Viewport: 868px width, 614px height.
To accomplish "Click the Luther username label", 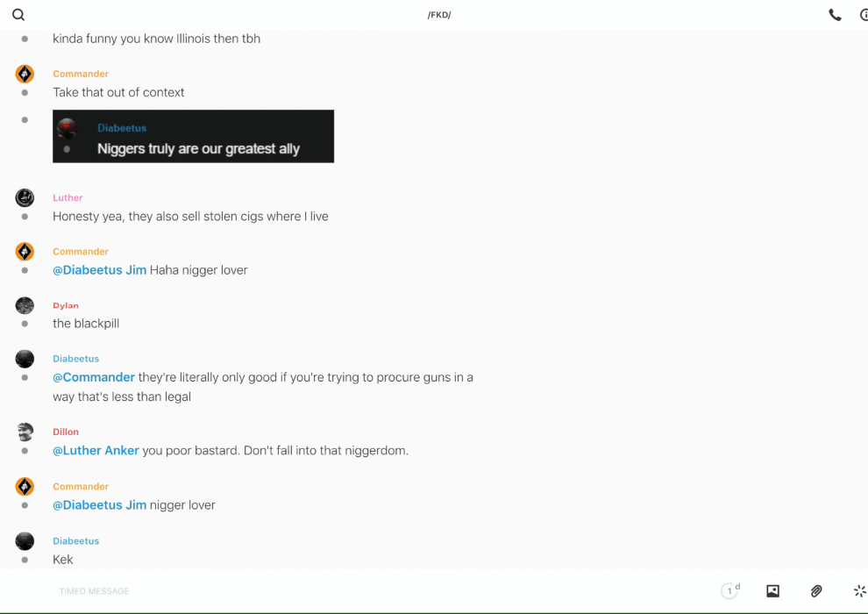I will pos(68,198).
